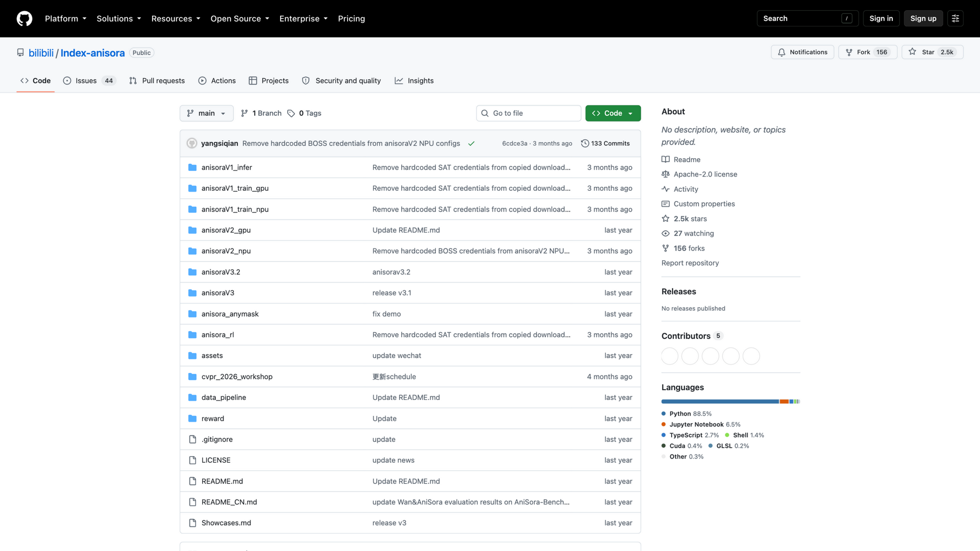Viewport: 980px width, 551px height.
Task: Click the Fork icon button
Action: pyautogui.click(x=849, y=52)
